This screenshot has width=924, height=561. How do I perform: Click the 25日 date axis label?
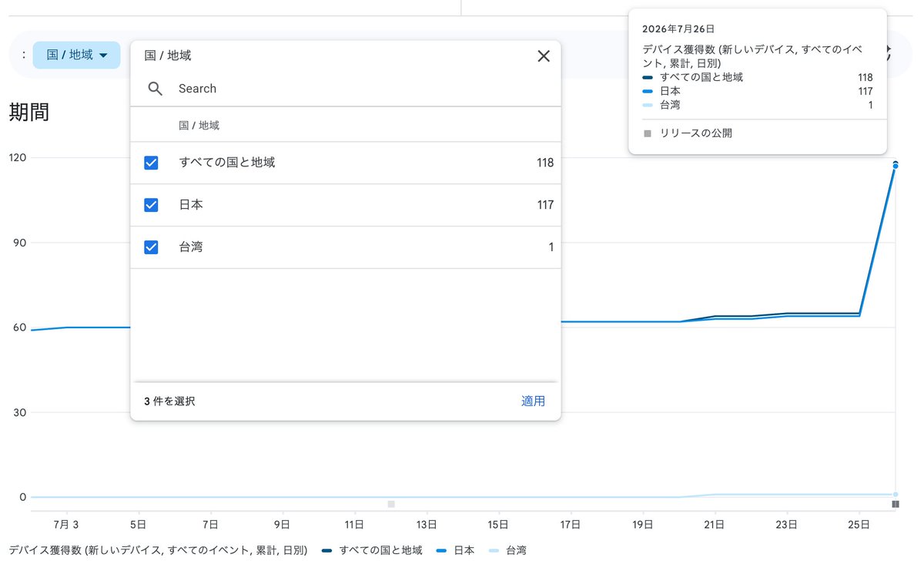point(859,526)
